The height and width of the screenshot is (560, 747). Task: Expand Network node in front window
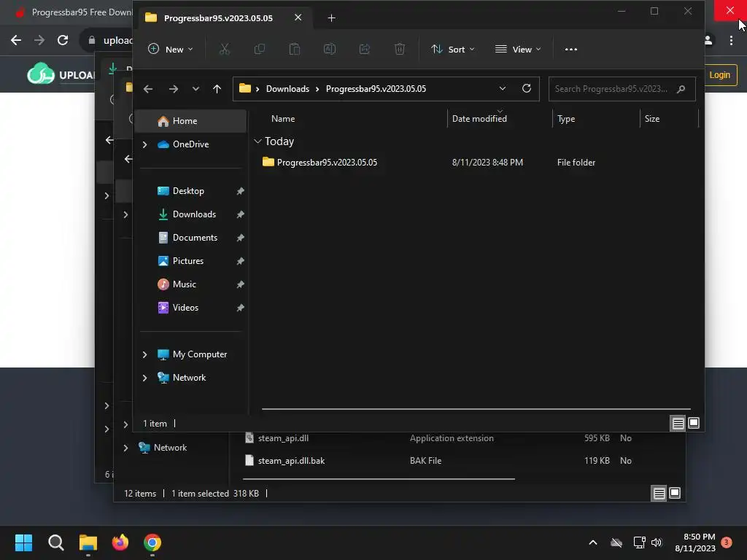[x=145, y=378]
